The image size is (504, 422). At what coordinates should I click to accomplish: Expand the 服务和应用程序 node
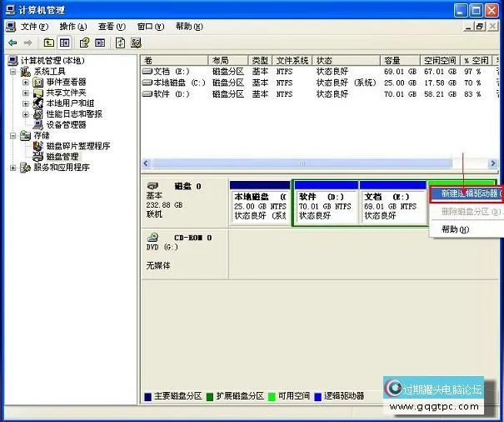(x=13, y=168)
